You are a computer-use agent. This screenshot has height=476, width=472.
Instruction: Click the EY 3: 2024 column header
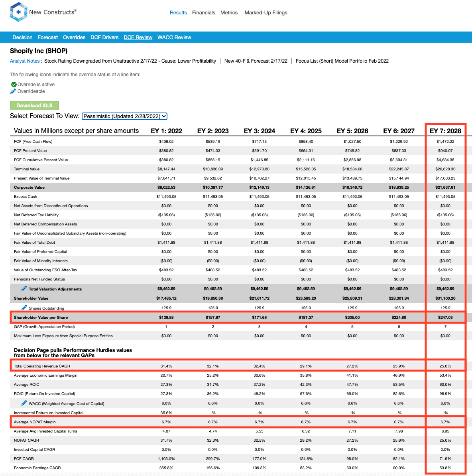[260, 131]
